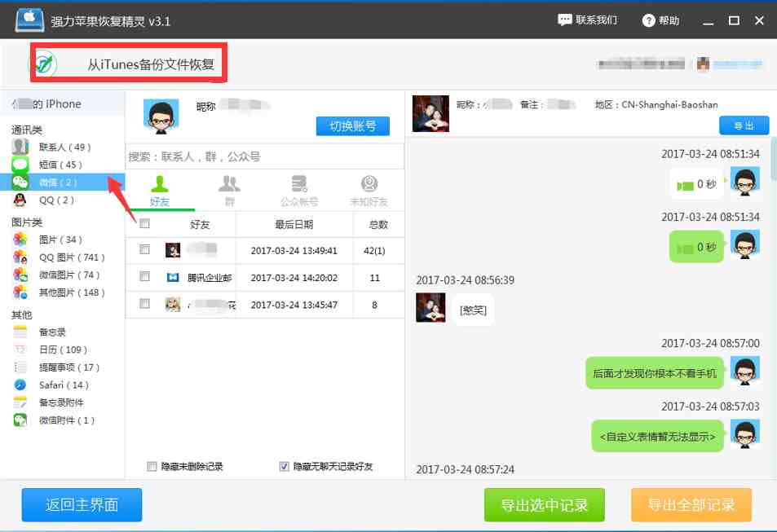The image size is (777, 532).
Task: Click 0 秒 voice message at 08:51:34 top
Action: 697,185
